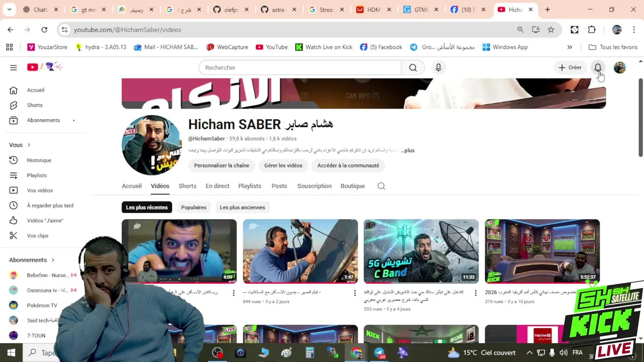Open options menu for 4:09 video
This screenshot has height=362, width=644.
[x=233, y=293]
